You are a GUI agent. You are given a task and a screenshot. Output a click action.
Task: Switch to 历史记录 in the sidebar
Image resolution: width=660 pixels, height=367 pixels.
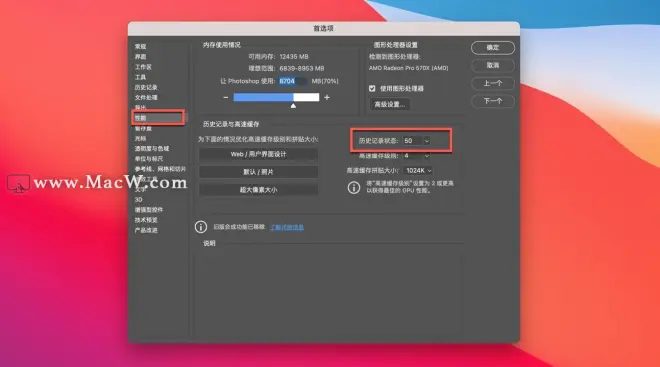tap(146, 87)
